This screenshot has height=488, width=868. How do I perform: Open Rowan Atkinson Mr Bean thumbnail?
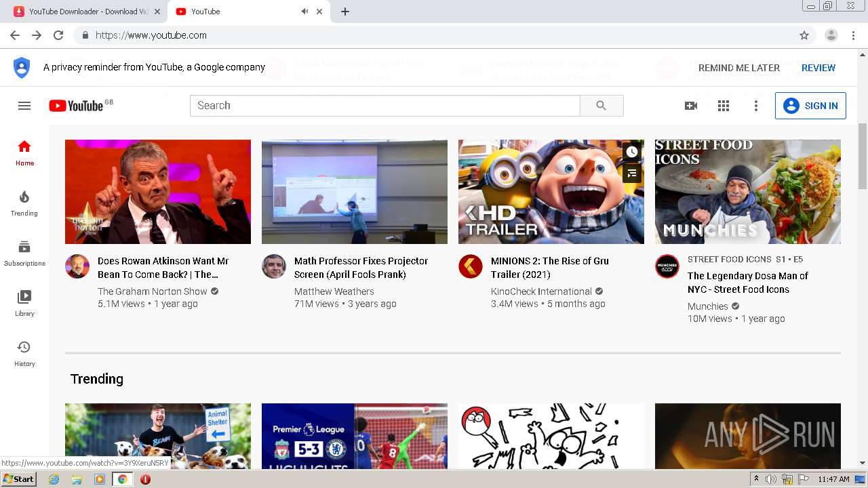[158, 192]
